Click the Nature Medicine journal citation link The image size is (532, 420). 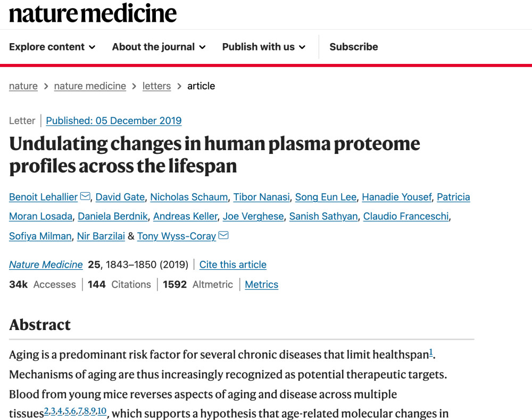[46, 265]
